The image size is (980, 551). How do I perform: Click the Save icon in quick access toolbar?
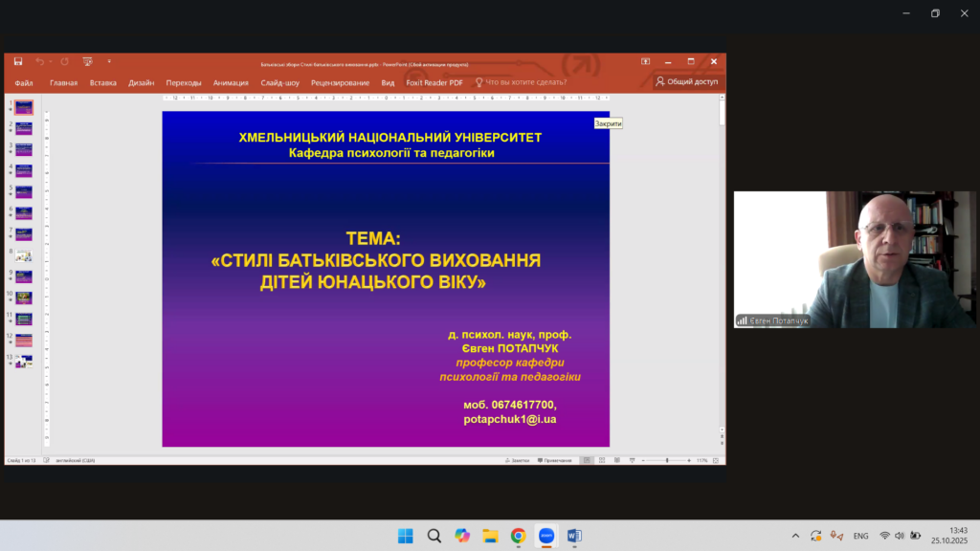[18, 61]
